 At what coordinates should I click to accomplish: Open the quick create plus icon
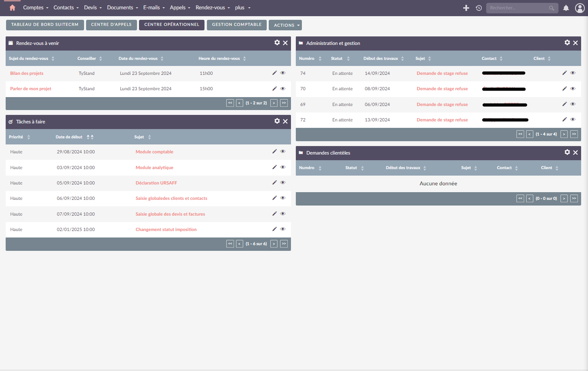[466, 8]
